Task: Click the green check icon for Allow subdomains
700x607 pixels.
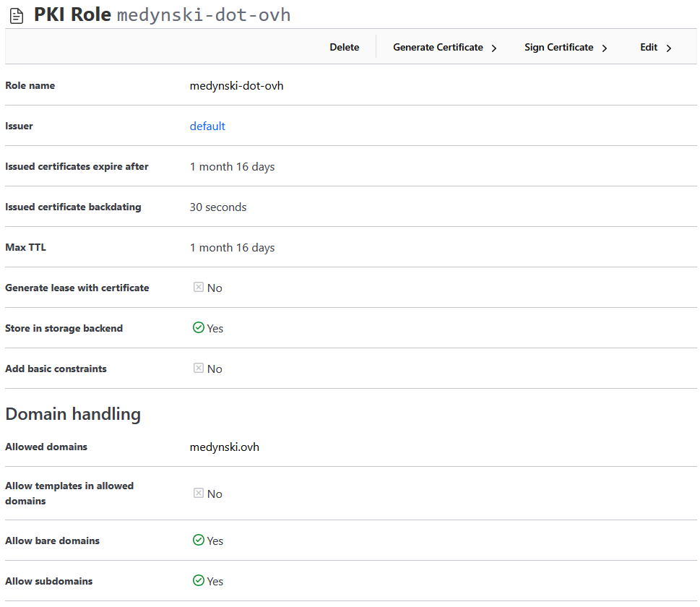Action: pos(199,581)
